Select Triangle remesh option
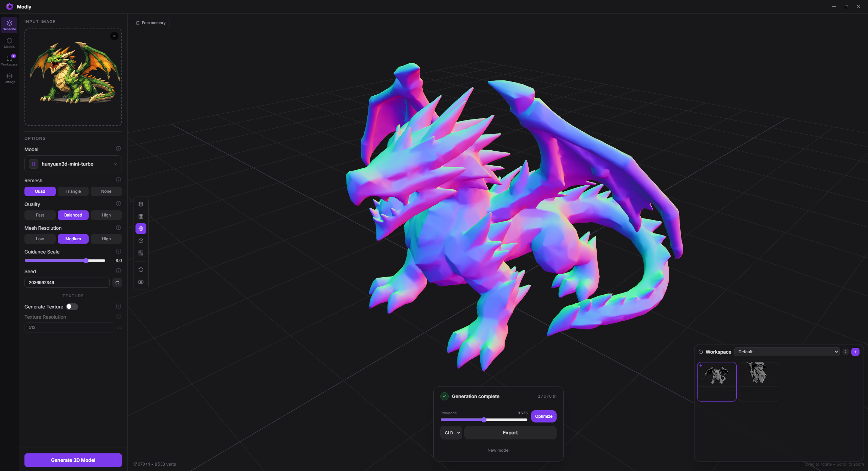The image size is (868, 471). tap(73, 191)
